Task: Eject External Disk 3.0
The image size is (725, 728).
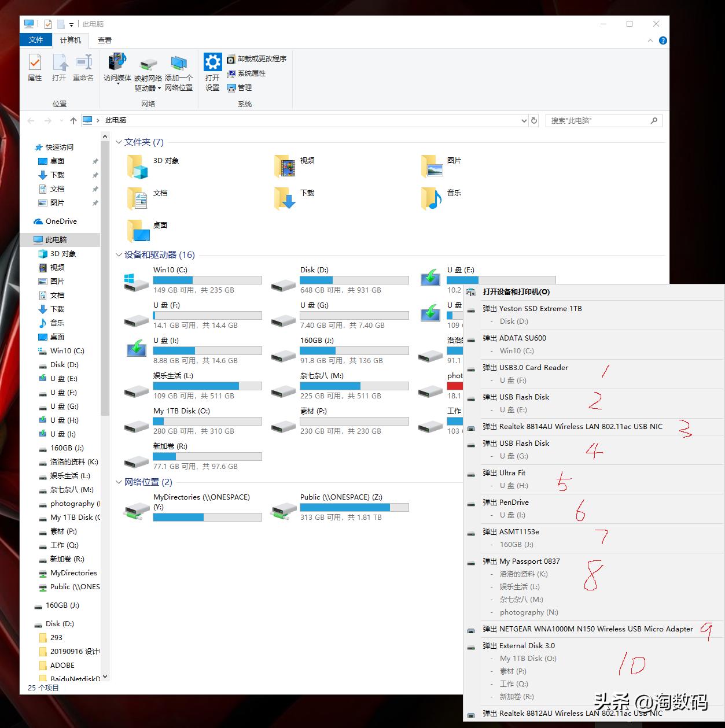Action: (518, 646)
